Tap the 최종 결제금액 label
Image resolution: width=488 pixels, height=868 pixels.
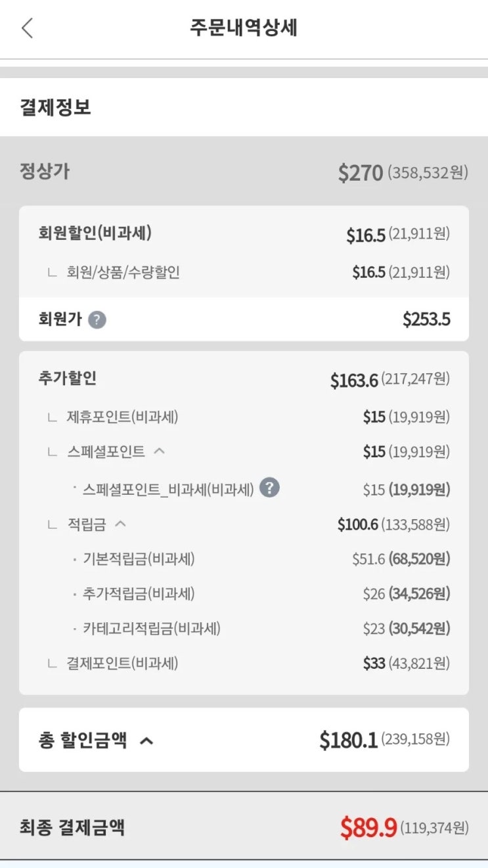[x=72, y=827]
